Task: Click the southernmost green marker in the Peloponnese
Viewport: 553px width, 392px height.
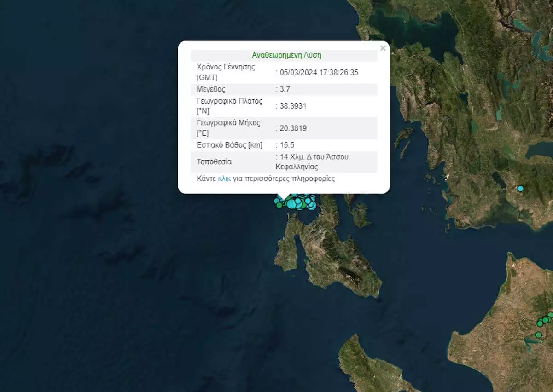Action: click(538, 334)
